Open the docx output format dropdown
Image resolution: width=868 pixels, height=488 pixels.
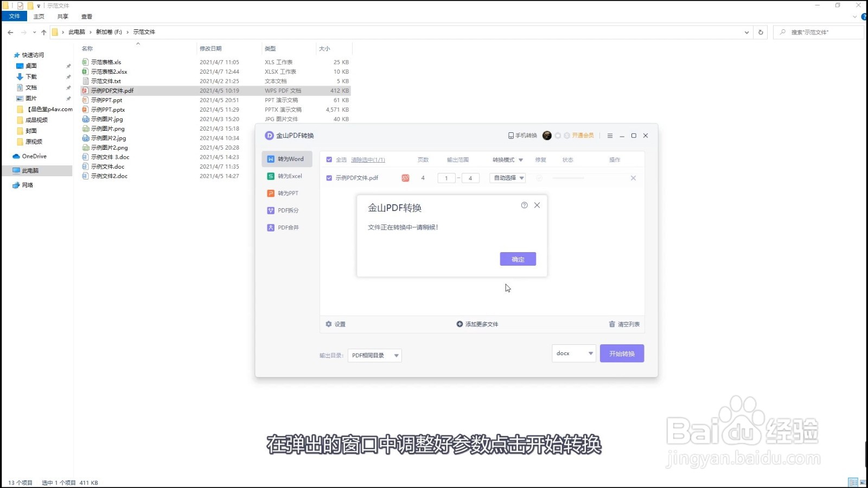[573, 353]
